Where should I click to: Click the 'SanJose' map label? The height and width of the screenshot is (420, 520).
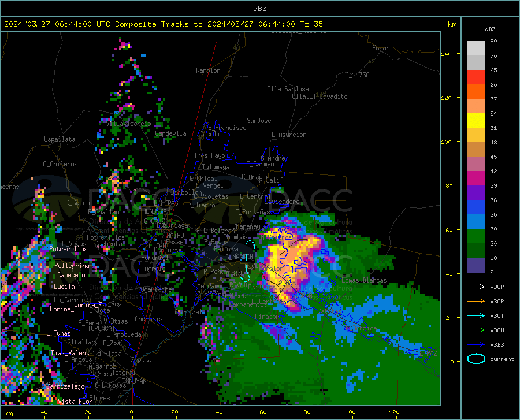tap(259, 121)
